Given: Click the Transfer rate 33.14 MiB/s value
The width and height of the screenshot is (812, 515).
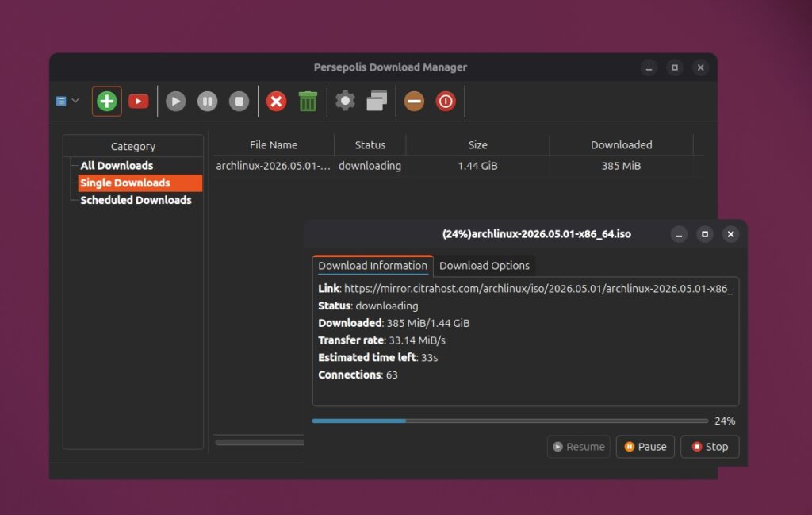Looking at the screenshot, I should point(417,340).
